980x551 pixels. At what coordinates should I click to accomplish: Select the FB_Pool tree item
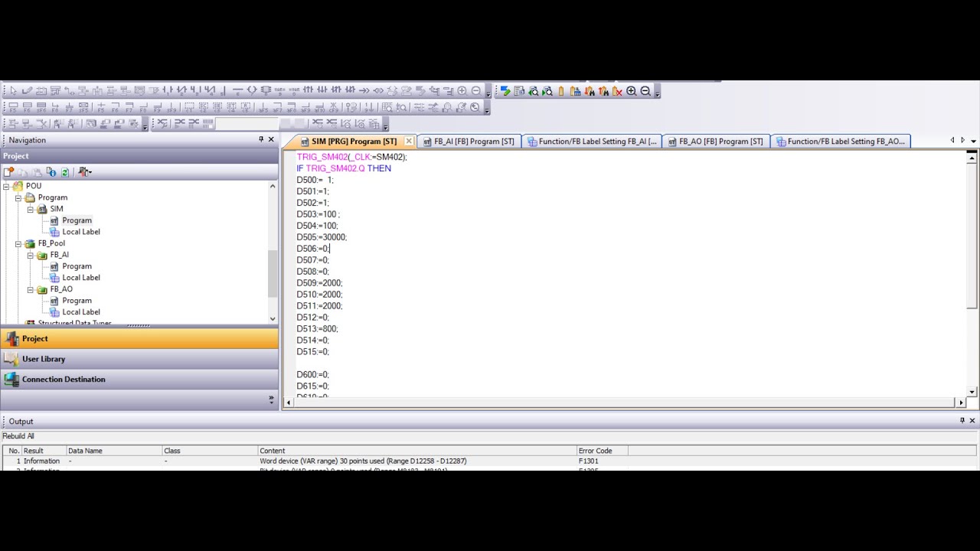(x=51, y=243)
